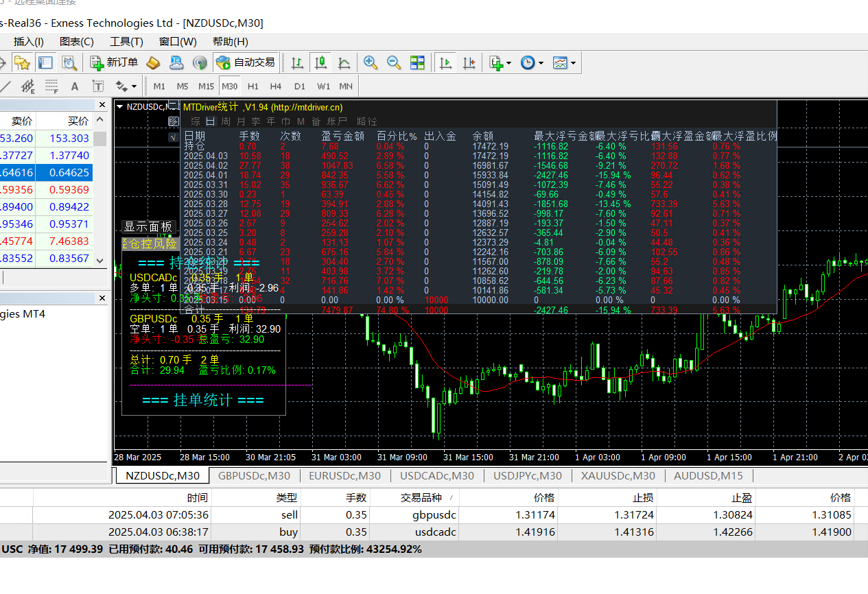Click the zoom out magnifier icon
The width and height of the screenshot is (868, 594).
(394, 62)
